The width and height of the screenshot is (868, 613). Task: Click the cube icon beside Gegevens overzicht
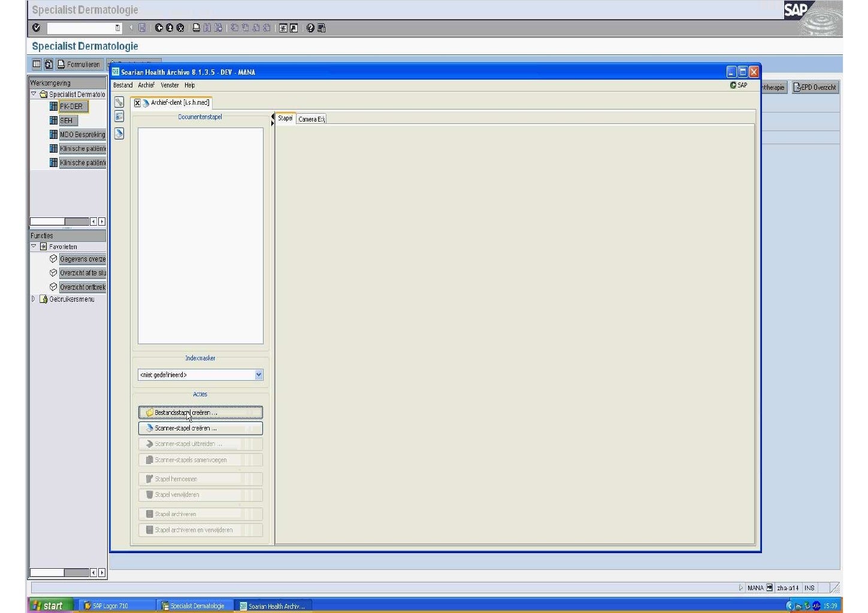(53, 259)
